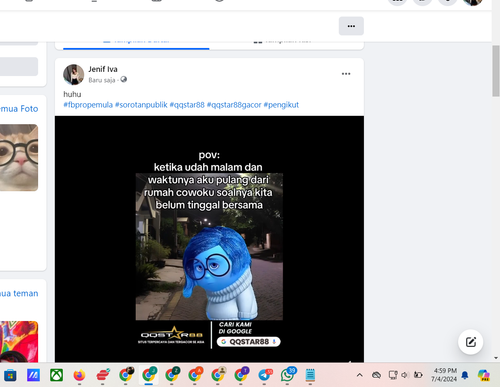Screen dimensions: 500x387
Task: Open the #fbpropemula hashtag
Action: point(88,105)
